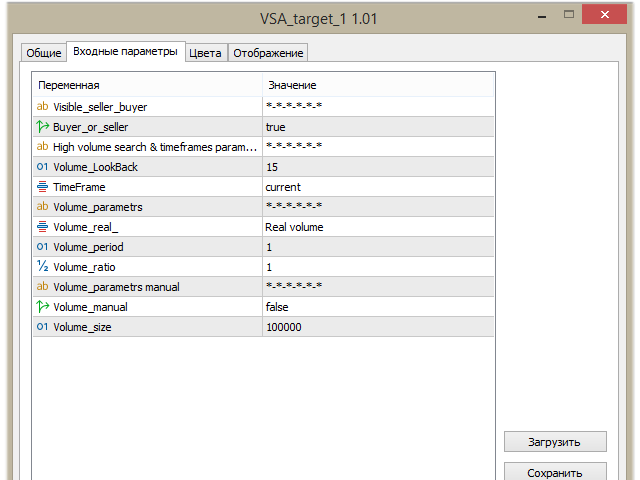Image resolution: width=640 pixels, height=480 pixels.
Task: Click the integer icon beside Volume_LookBack
Action: tap(42, 167)
